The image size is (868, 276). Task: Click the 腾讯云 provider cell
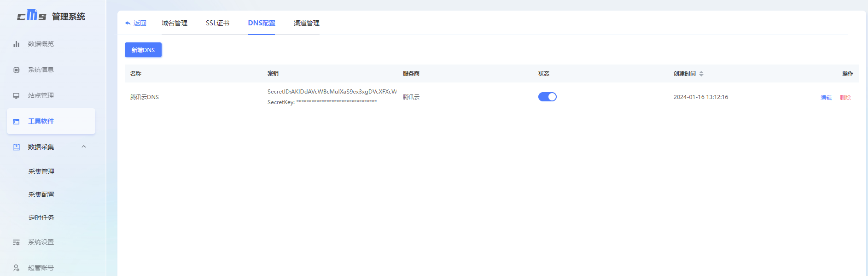[x=411, y=97]
